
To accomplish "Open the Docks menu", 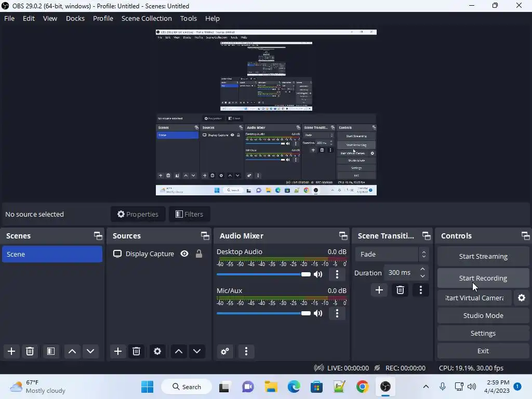I will 75,18.
